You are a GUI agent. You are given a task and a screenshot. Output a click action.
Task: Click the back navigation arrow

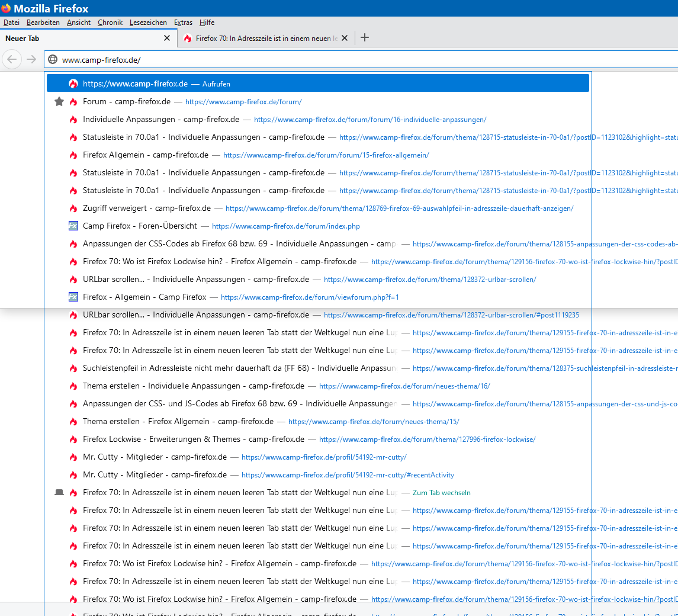12,59
